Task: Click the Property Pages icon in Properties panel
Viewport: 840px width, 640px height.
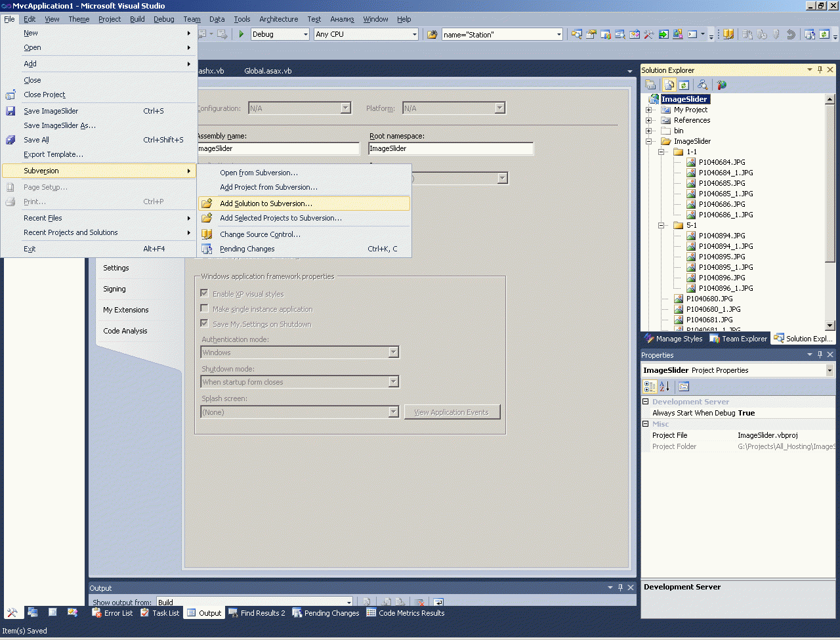Action: point(684,387)
